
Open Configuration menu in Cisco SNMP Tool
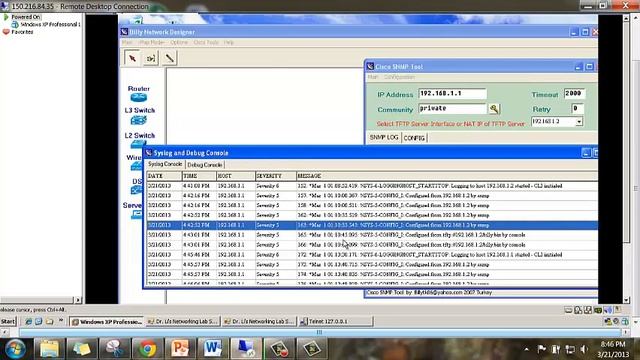point(399,77)
